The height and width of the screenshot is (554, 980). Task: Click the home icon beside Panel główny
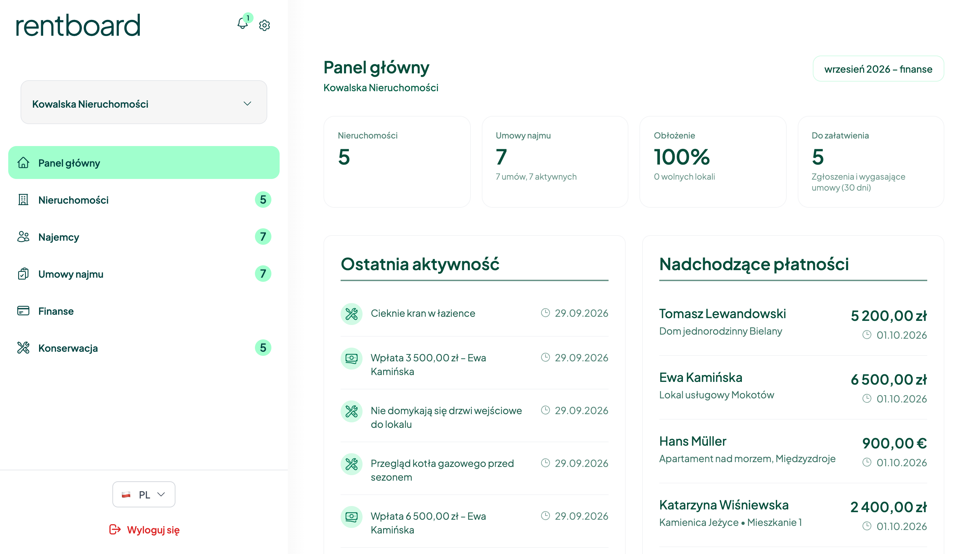pyautogui.click(x=23, y=163)
